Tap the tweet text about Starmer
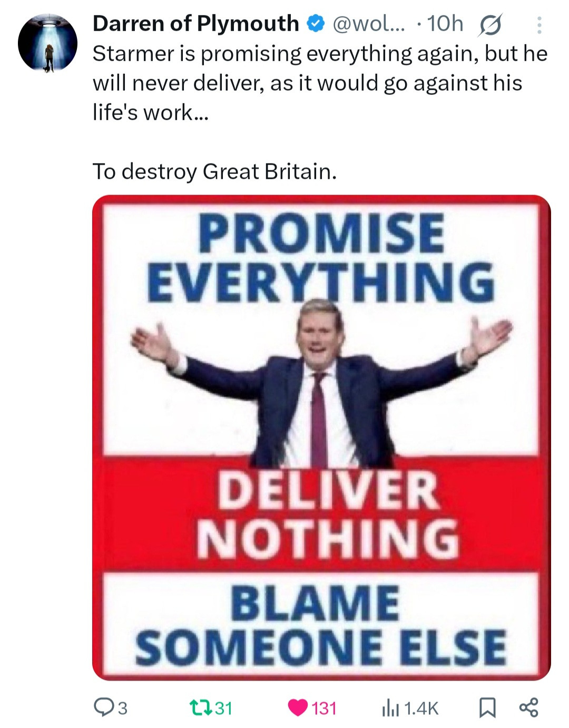The image size is (569, 728). point(320,83)
